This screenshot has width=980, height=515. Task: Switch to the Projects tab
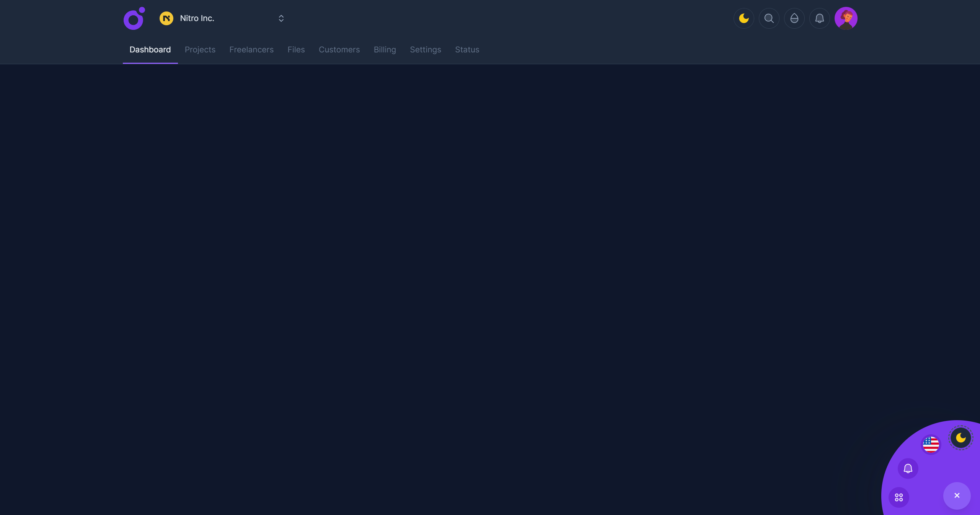[200, 50]
